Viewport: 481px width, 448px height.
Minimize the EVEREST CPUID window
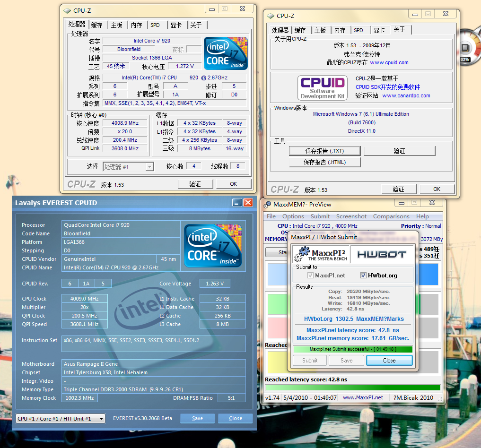tap(237, 203)
